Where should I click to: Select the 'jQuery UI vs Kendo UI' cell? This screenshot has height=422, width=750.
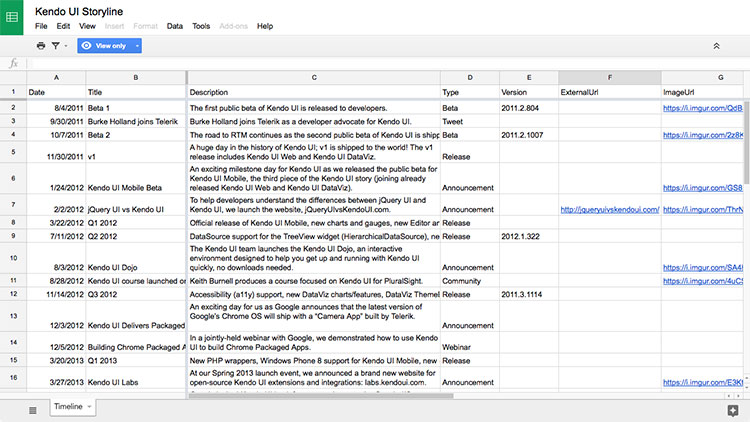coord(135,205)
